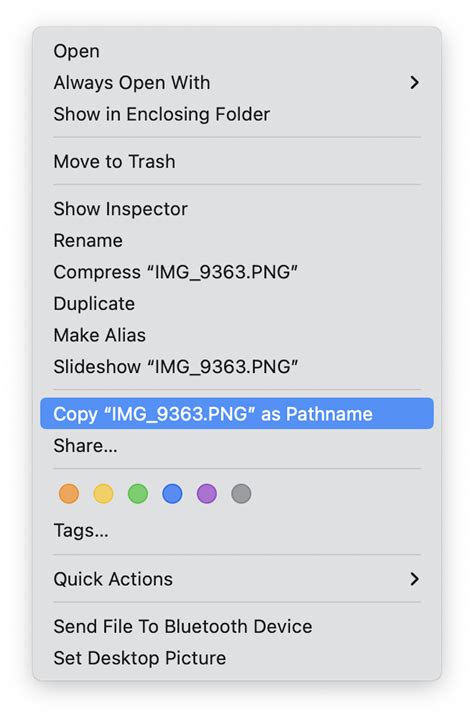This screenshot has height=719, width=474.
Task: Apply the gray tag color
Action: point(241,494)
